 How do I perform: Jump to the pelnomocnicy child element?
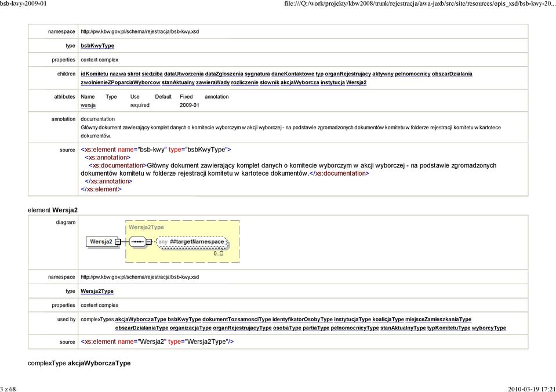tap(413, 74)
